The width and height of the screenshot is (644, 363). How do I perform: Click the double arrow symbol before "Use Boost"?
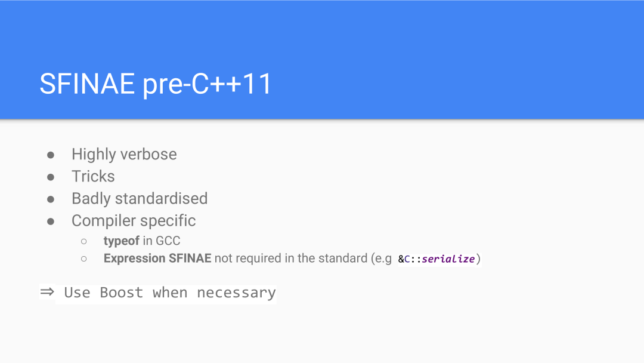pos(47,292)
